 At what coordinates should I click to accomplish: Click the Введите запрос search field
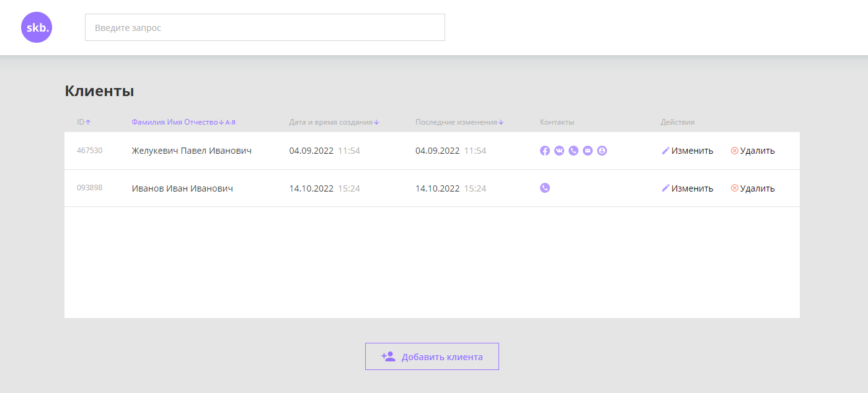click(265, 27)
